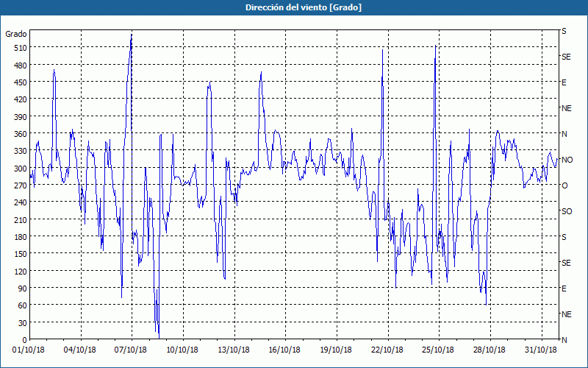
Task: Select the NE compass label aligned with 30
Action: pos(567,314)
